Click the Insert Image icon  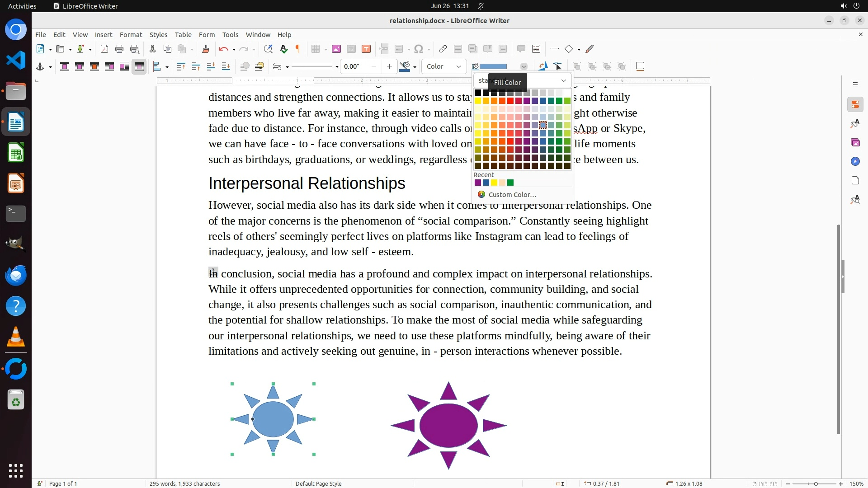tap(336, 49)
